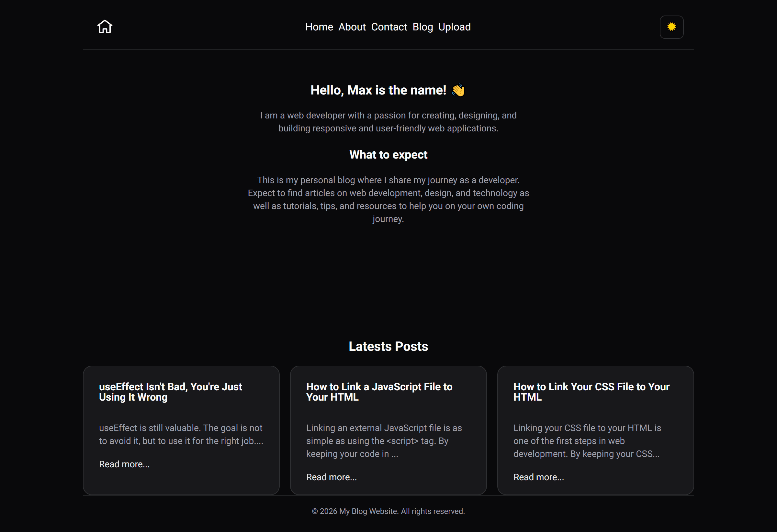Click the house logo icon
The width and height of the screenshot is (777, 532).
(105, 27)
